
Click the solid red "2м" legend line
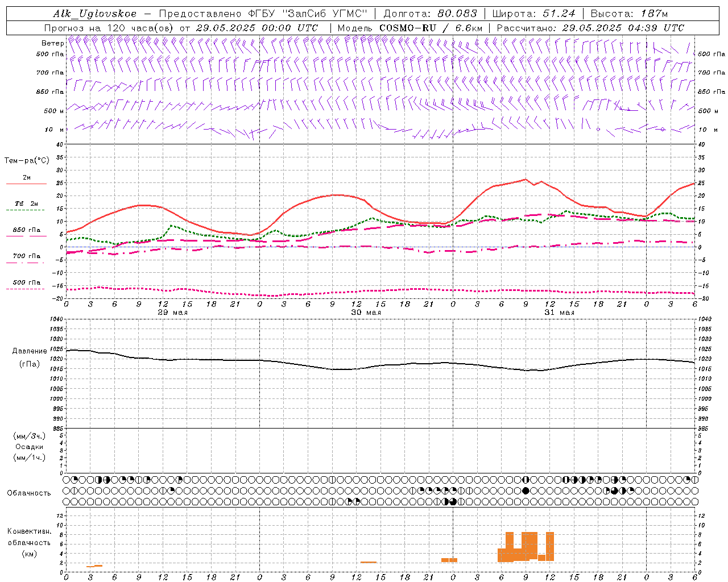click(26, 184)
